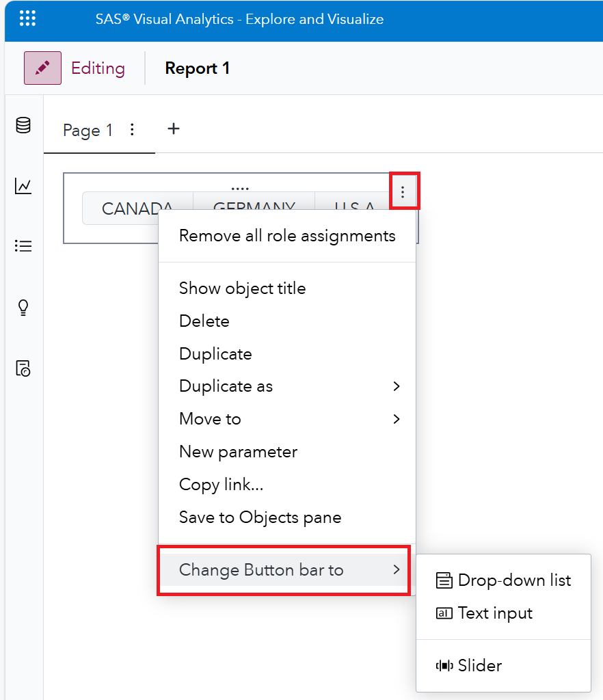Expand the Duplicate as submenu
The width and height of the screenshot is (603, 700).
[226, 386]
